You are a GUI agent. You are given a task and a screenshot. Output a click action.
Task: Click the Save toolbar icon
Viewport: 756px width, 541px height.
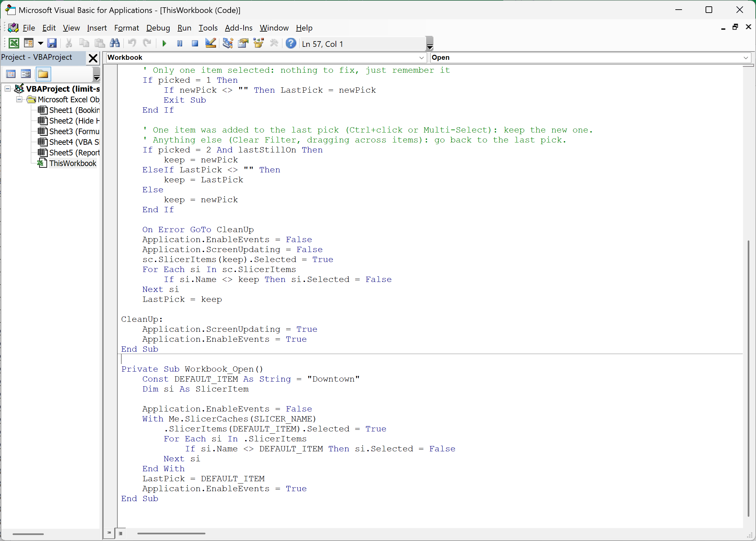pos(52,43)
